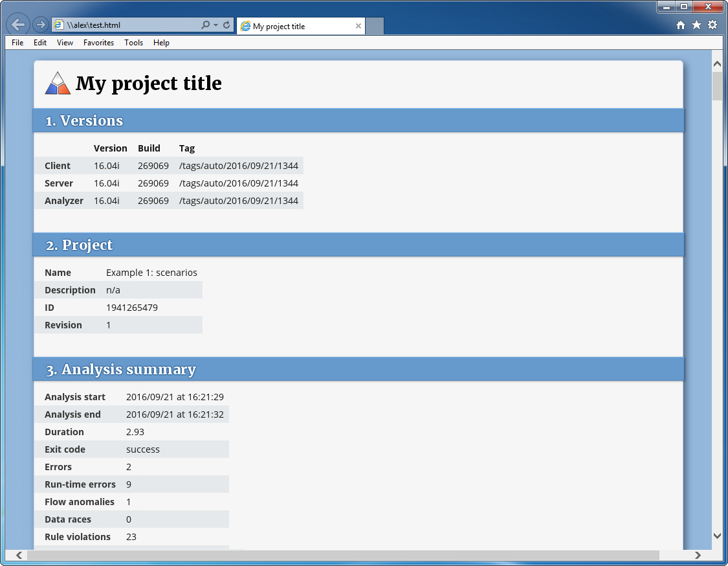Click the Errors label
728x566 pixels.
(58, 467)
